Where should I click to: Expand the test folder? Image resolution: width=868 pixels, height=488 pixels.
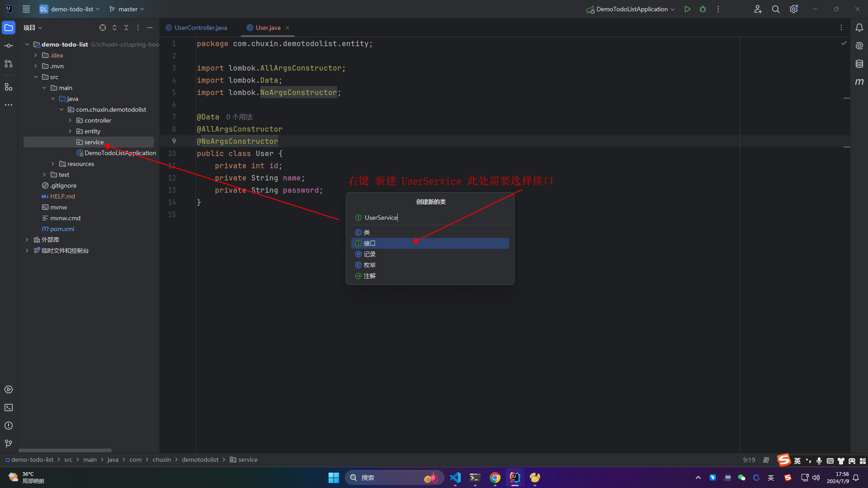point(44,175)
